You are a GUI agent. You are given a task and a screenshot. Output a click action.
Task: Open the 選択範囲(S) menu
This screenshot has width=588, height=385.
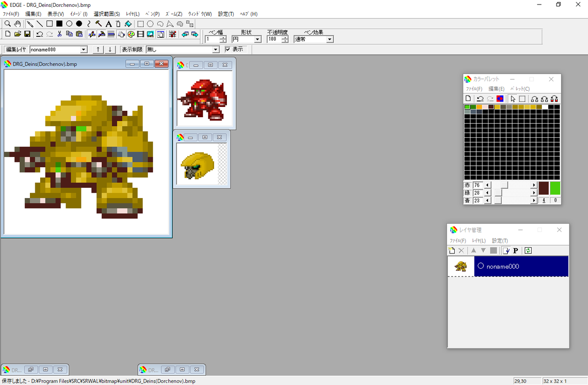click(107, 14)
